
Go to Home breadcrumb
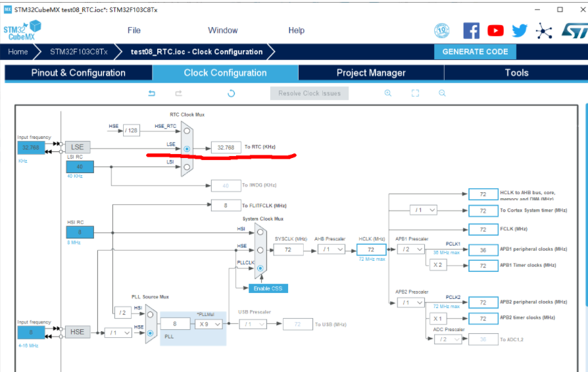(x=18, y=52)
